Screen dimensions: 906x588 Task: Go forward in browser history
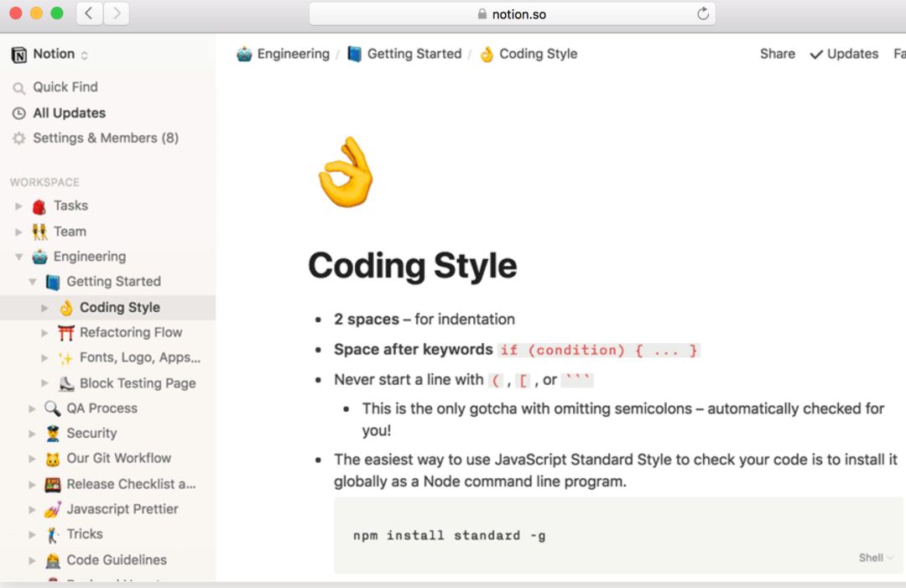(117, 13)
